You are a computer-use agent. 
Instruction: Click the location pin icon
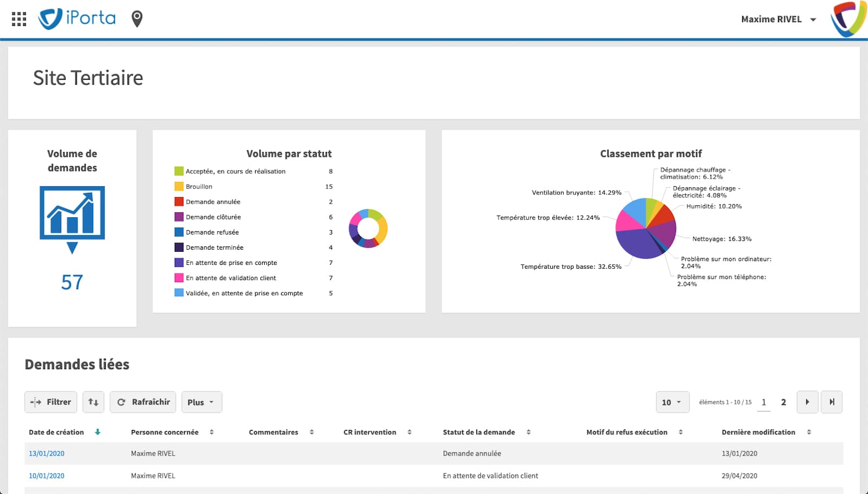point(137,19)
